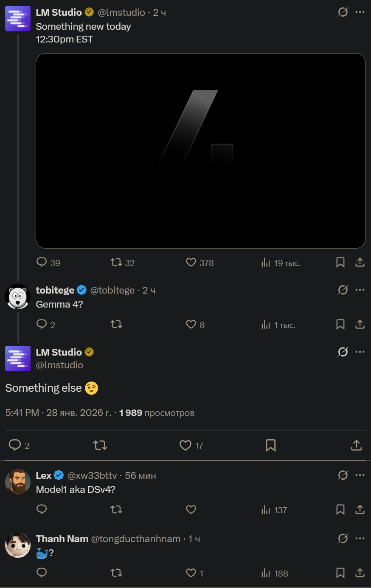Share the LM Studio teaser post
Viewport: 371px width, 588px height.
tap(360, 263)
